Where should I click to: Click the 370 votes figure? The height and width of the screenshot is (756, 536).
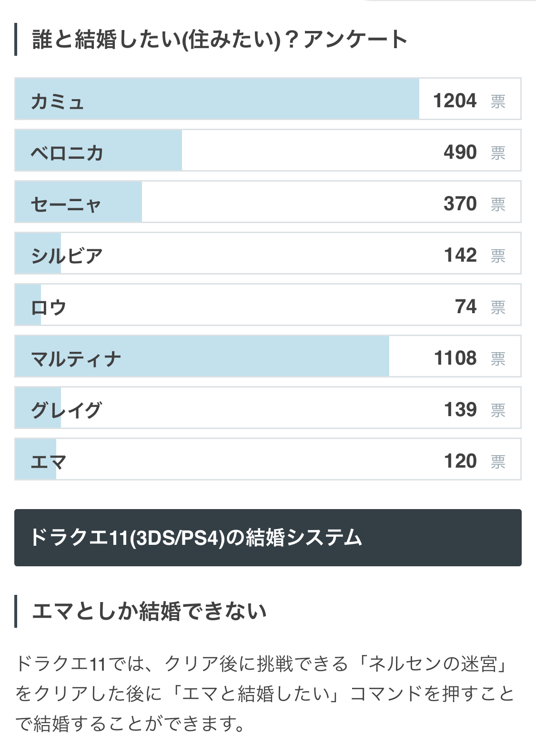point(460,204)
